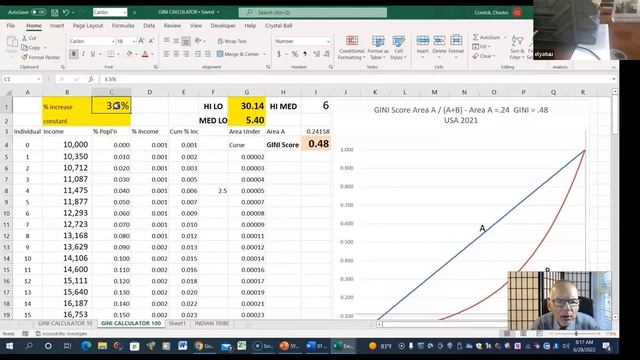
Task: Click the Insert Function fx icon
Action: (91, 79)
